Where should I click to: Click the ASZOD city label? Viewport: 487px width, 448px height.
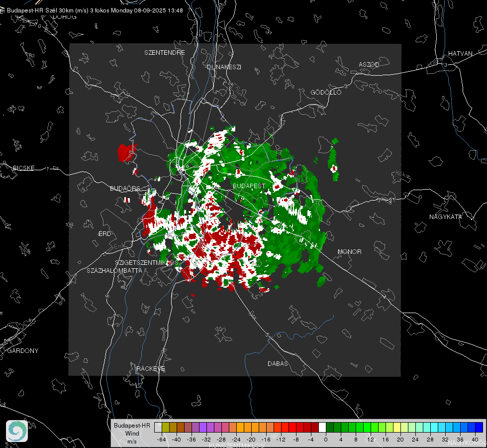click(x=369, y=65)
